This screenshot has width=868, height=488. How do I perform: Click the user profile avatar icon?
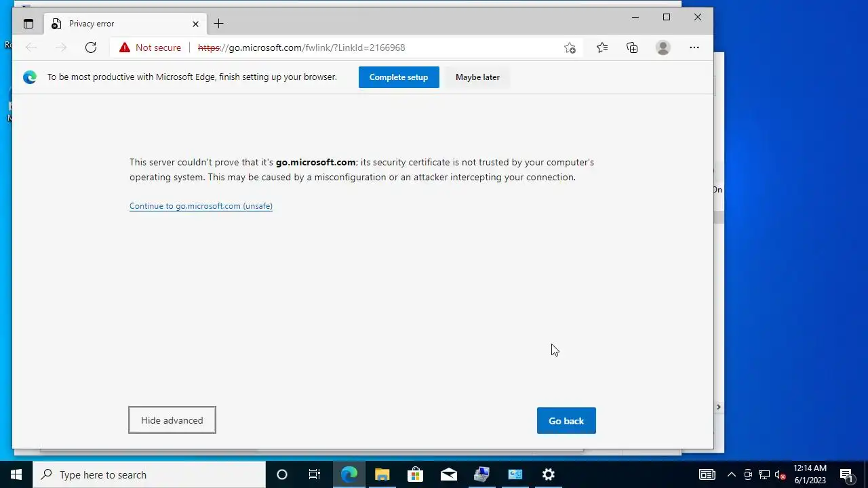coord(663,47)
